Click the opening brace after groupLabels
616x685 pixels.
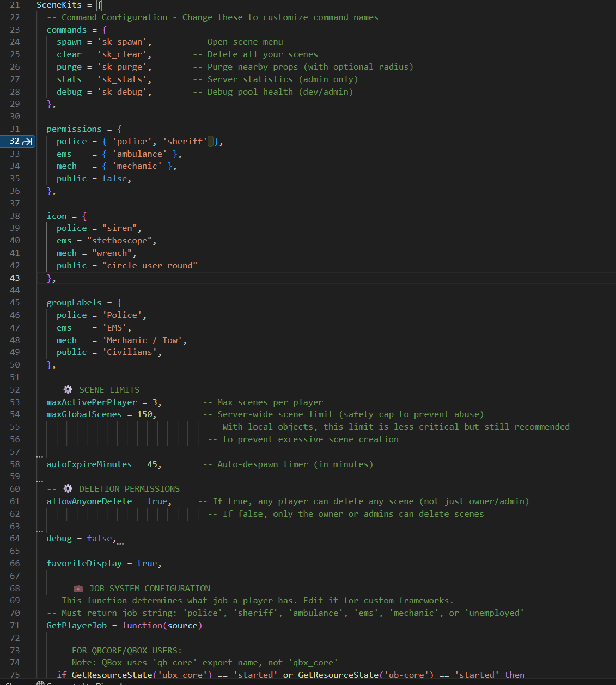tap(119, 302)
